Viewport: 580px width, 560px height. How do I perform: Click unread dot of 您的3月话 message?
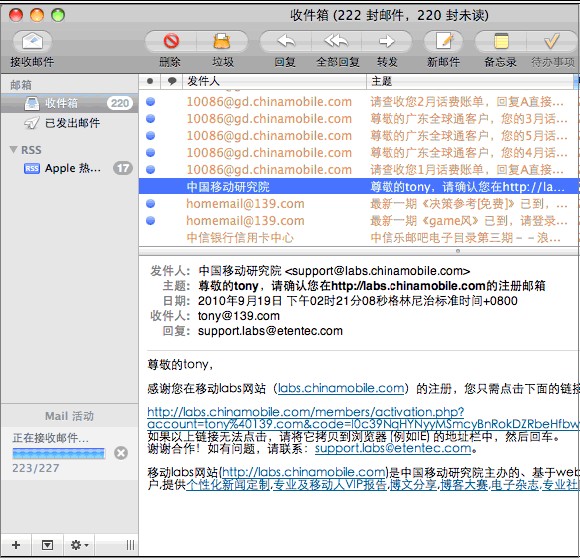(151, 118)
